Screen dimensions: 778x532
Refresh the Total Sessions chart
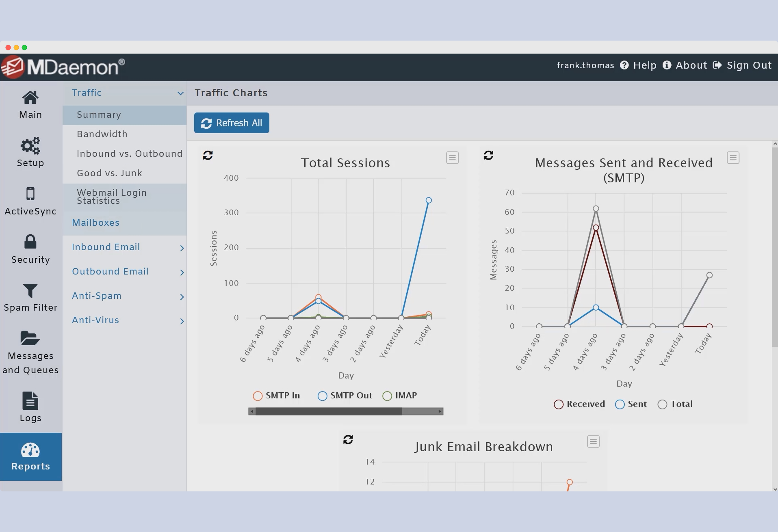pyautogui.click(x=208, y=155)
